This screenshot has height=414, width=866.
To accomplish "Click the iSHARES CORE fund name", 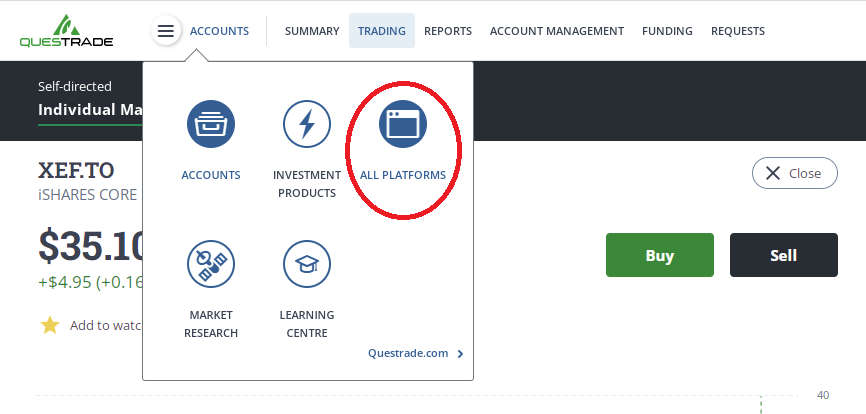I will [x=87, y=195].
